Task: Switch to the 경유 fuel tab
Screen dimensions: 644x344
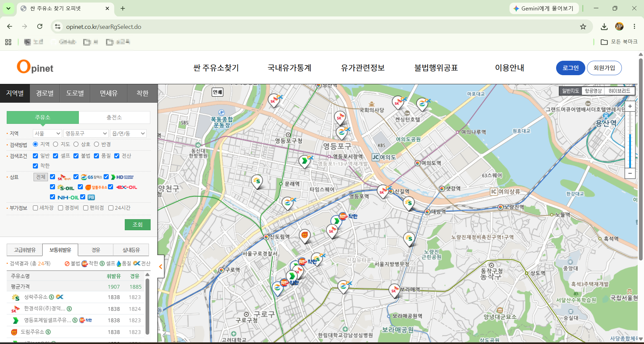Action: point(96,250)
